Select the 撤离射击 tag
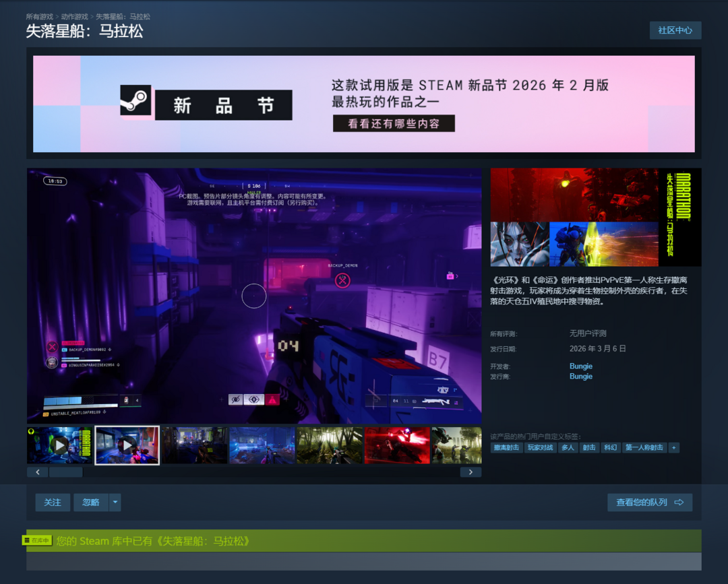The image size is (728, 584). coord(507,447)
